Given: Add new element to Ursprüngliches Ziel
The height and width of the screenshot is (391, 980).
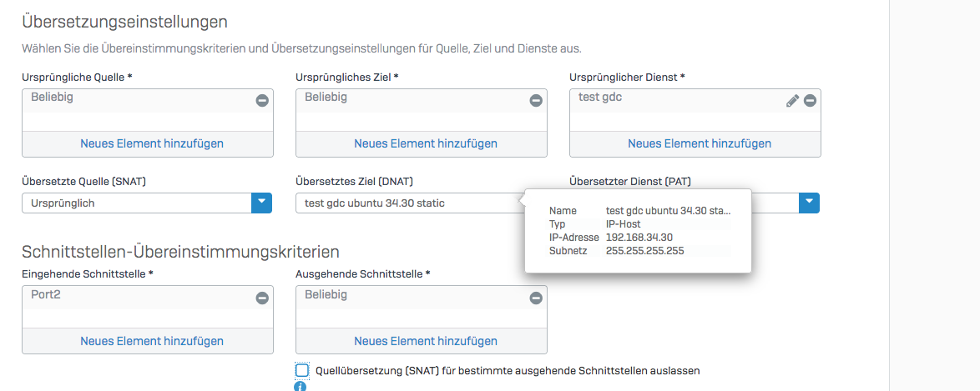Looking at the screenshot, I should tap(426, 143).
